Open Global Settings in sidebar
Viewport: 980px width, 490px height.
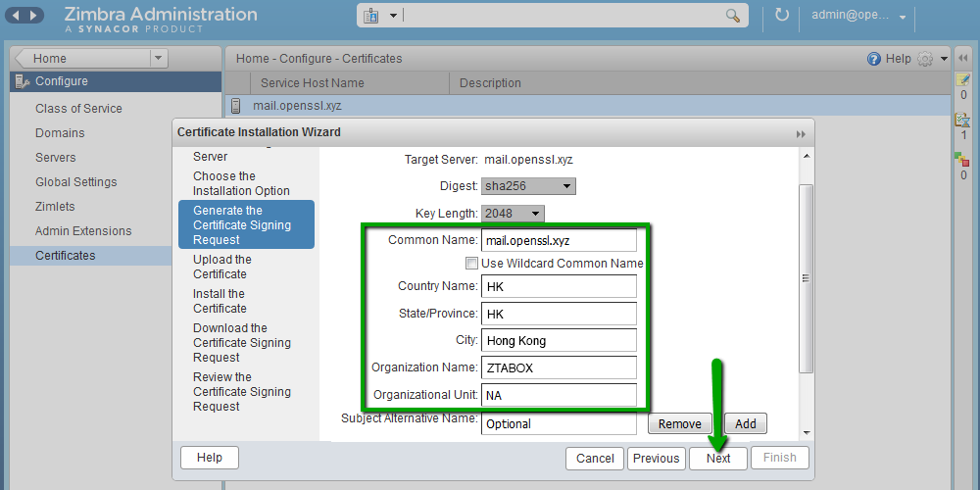click(75, 182)
